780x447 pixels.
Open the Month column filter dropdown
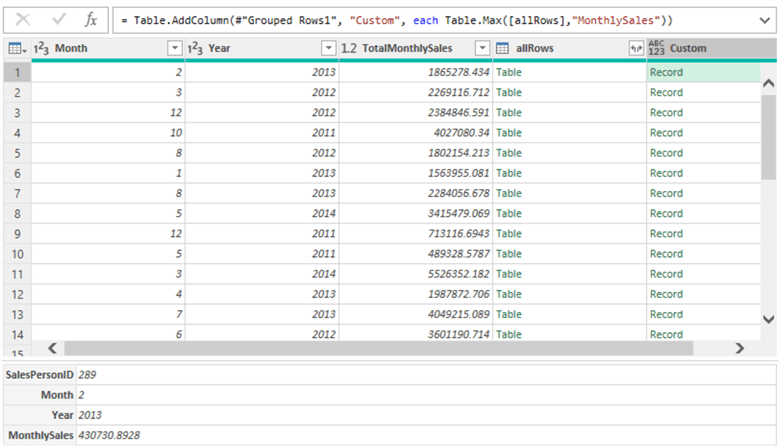[175, 48]
